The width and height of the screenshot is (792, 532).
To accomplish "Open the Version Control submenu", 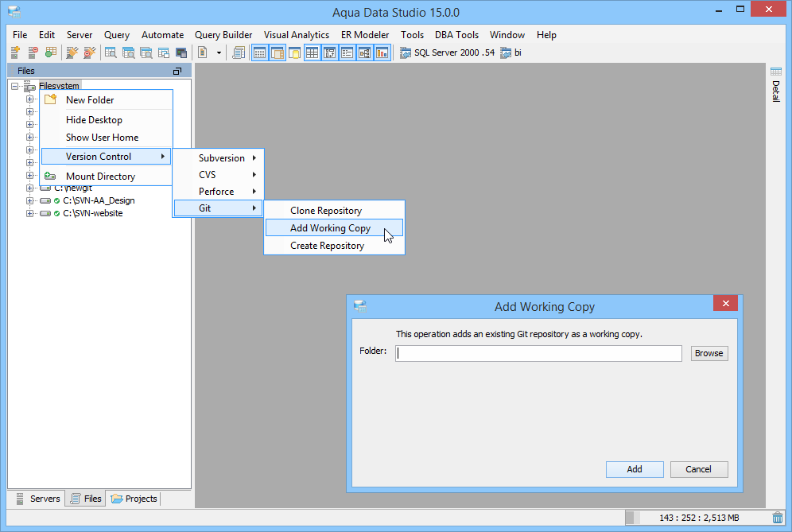I will (106, 157).
